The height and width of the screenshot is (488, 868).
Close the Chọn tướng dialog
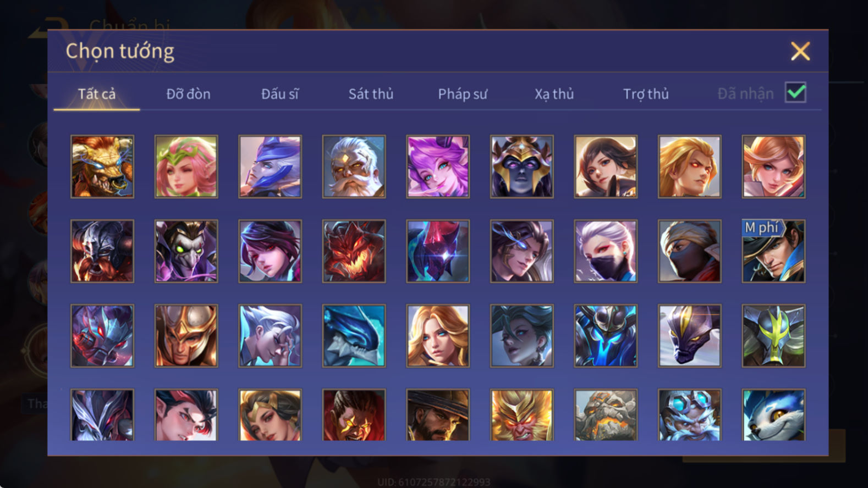pyautogui.click(x=800, y=51)
